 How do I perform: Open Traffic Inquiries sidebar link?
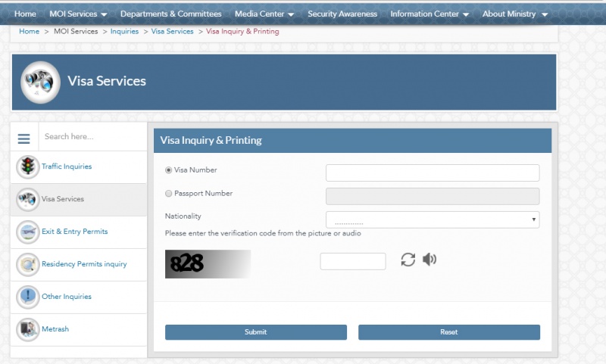tap(67, 166)
